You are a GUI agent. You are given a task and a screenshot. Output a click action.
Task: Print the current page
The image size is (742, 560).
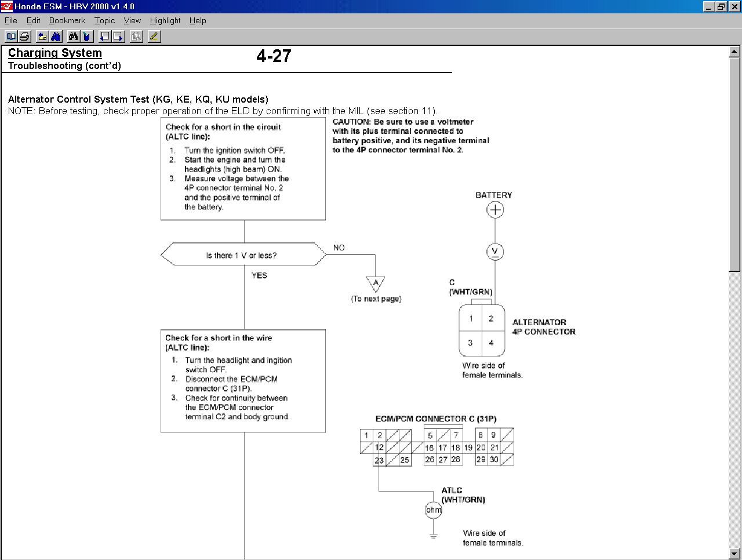pos(24,37)
